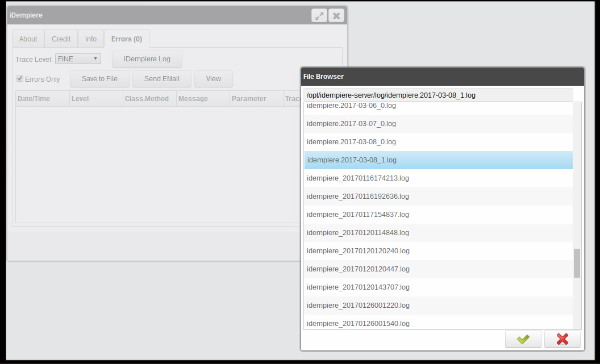Select idempiere_20170116174213.log
600x364 pixels.
pyautogui.click(x=439, y=178)
